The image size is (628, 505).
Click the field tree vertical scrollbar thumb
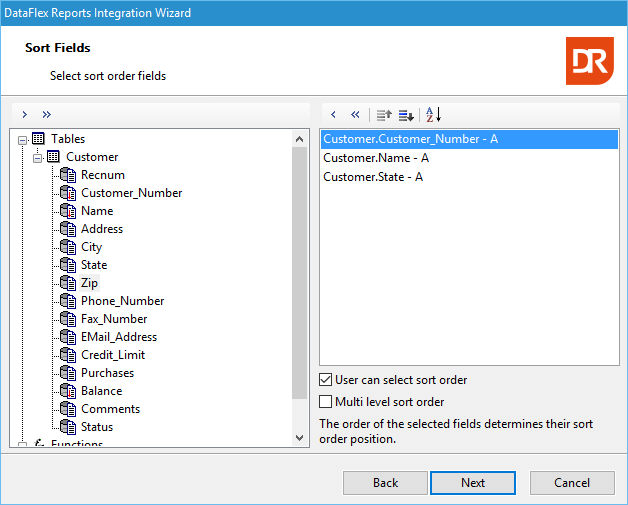(299, 273)
